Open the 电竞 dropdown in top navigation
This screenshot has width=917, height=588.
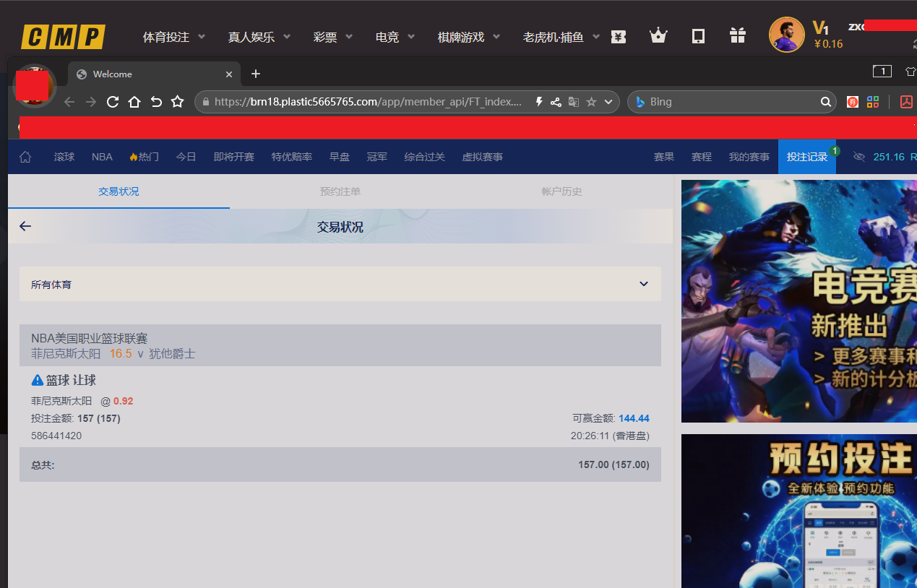click(x=395, y=37)
